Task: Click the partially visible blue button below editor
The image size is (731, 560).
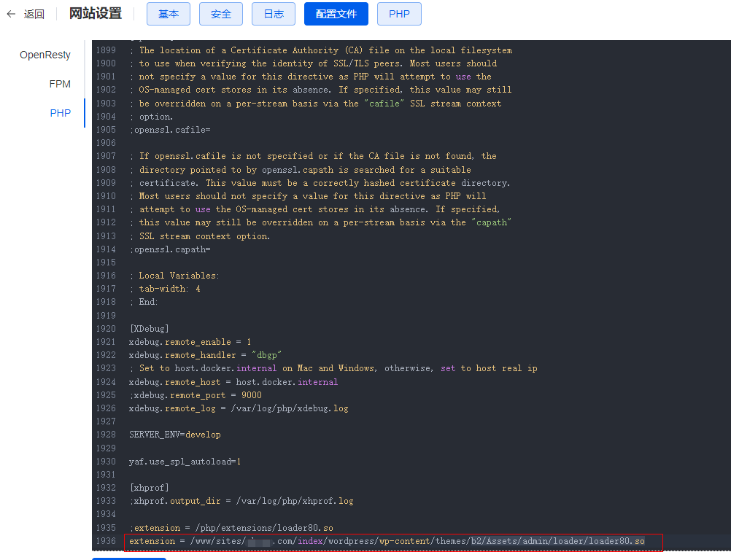Action: tap(128, 558)
